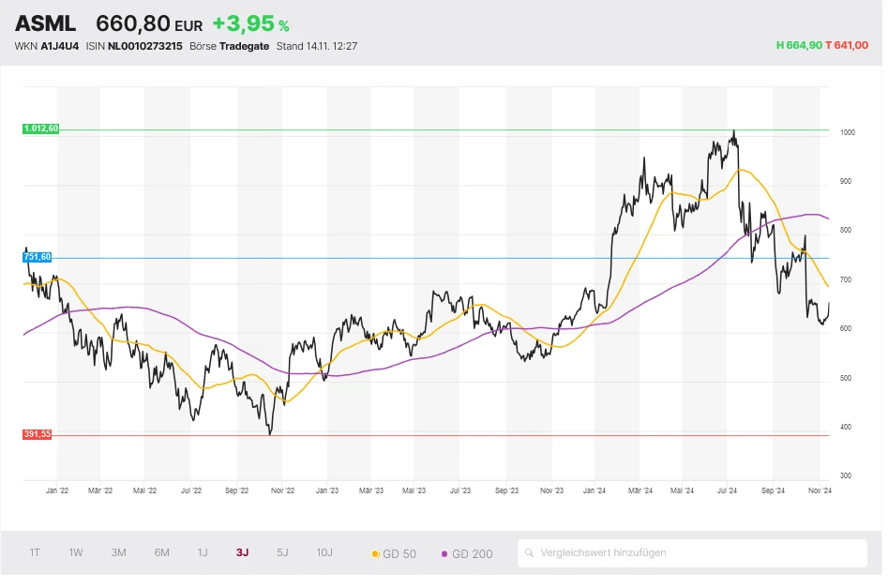Image resolution: width=888 pixels, height=588 pixels.
Task: Switch to the 10J view
Action: click(324, 553)
